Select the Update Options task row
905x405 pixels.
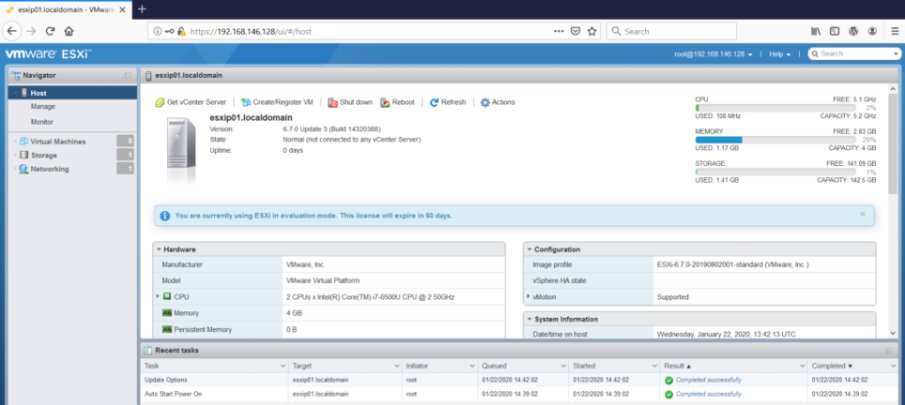tap(519, 380)
